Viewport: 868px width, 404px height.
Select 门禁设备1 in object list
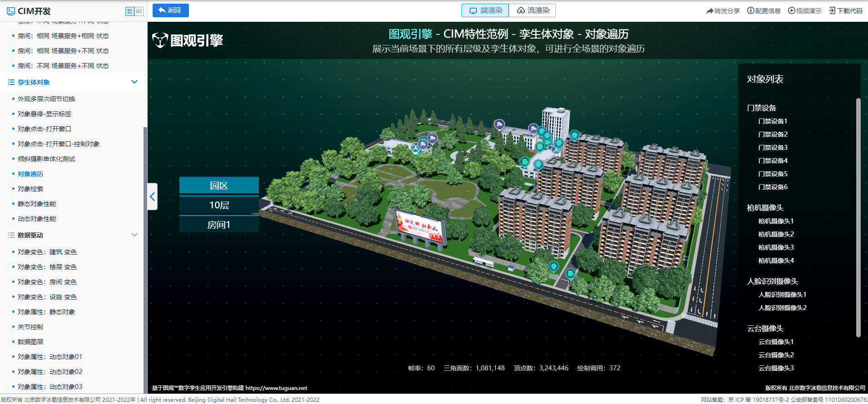coord(773,121)
